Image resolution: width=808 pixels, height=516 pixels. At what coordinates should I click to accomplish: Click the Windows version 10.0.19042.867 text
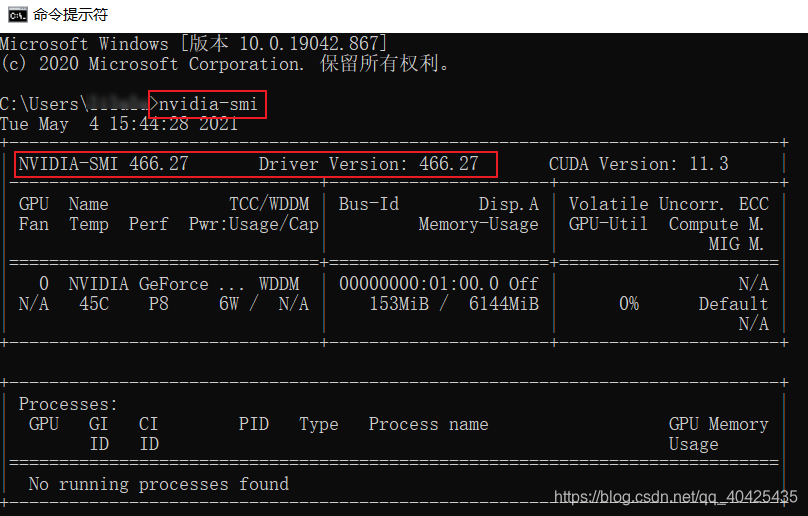point(313,44)
